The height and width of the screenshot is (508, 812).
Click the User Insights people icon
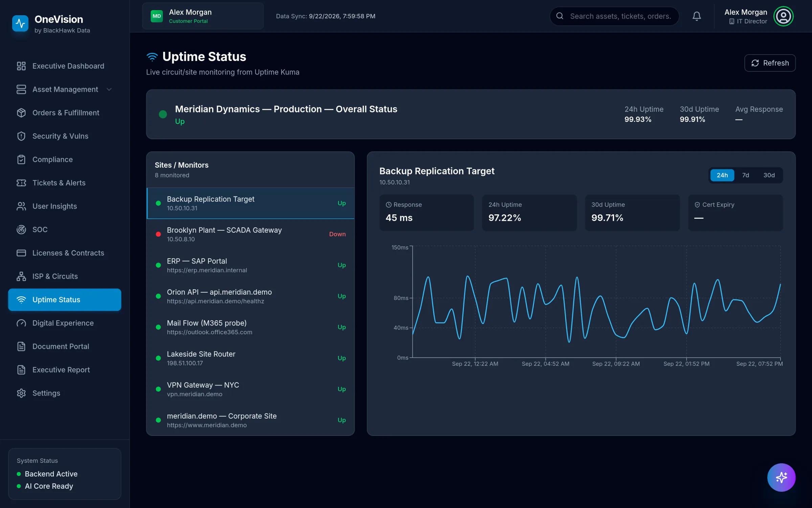coord(21,206)
